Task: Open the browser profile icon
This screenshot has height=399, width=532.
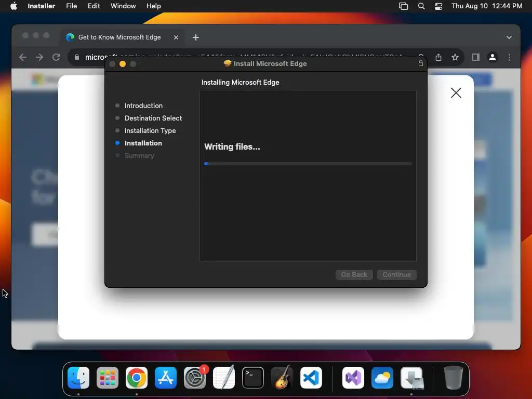Action: [493, 57]
